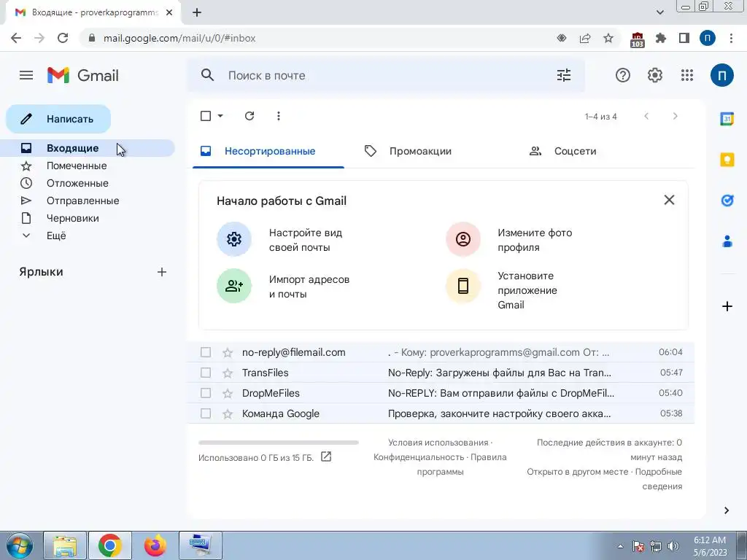Tick checkbox for Команда Google email
The width and height of the screenshot is (747, 560).
[x=205, y=413]
